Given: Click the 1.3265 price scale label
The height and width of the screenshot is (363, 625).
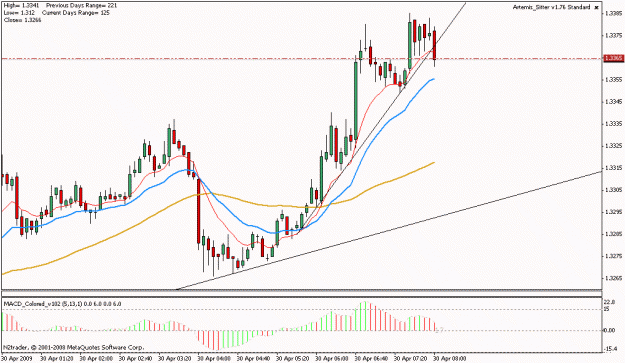Looking at the screenshot, I should 613,278.
